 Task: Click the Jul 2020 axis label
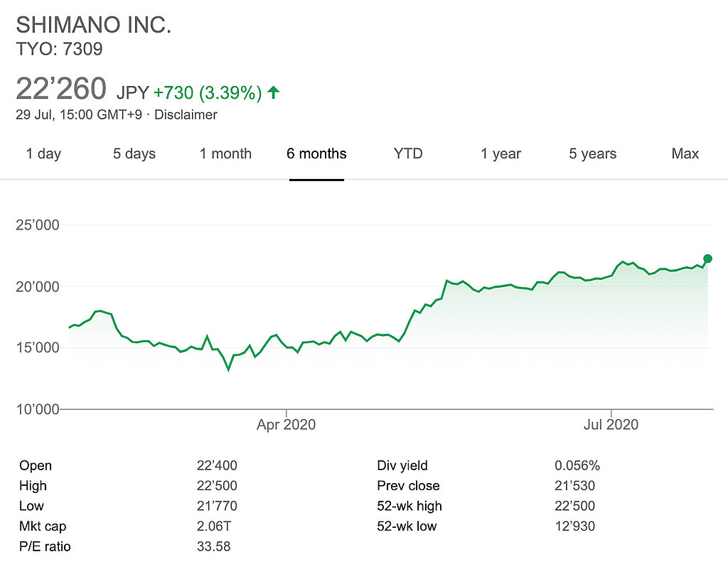[611, 425]
